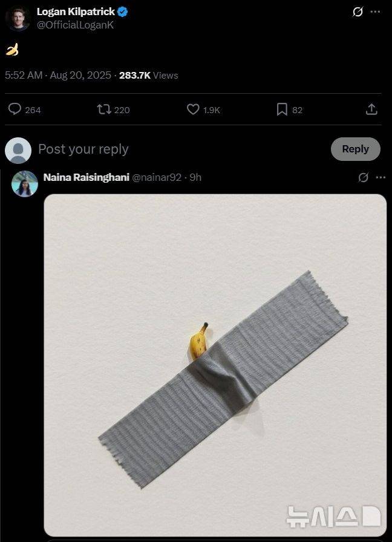
Task: Click the blue verified badge
Action: click(x=123, y=11)
